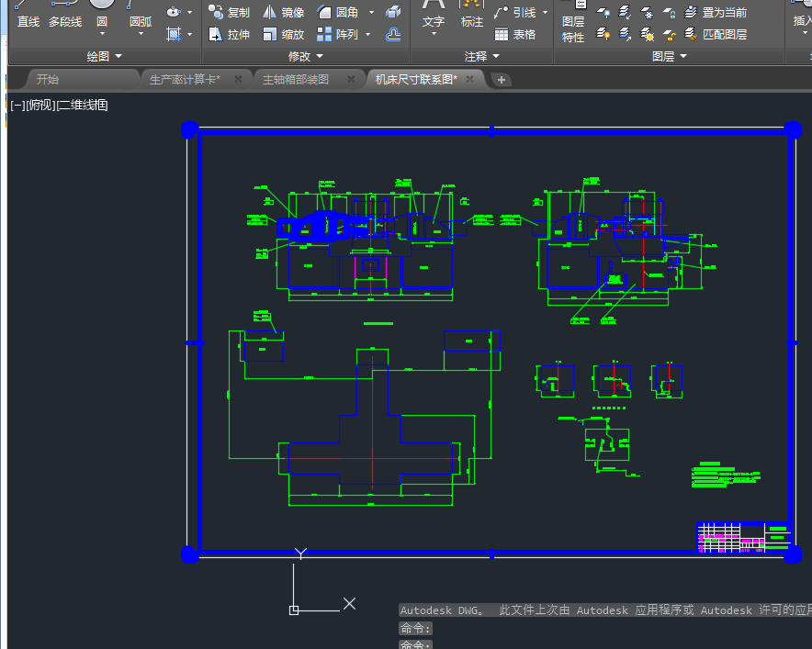This screenshot has width=812, height=649.
Task: Select the 多段线 (Polyline) tool
Action: (x=65, y=15)
